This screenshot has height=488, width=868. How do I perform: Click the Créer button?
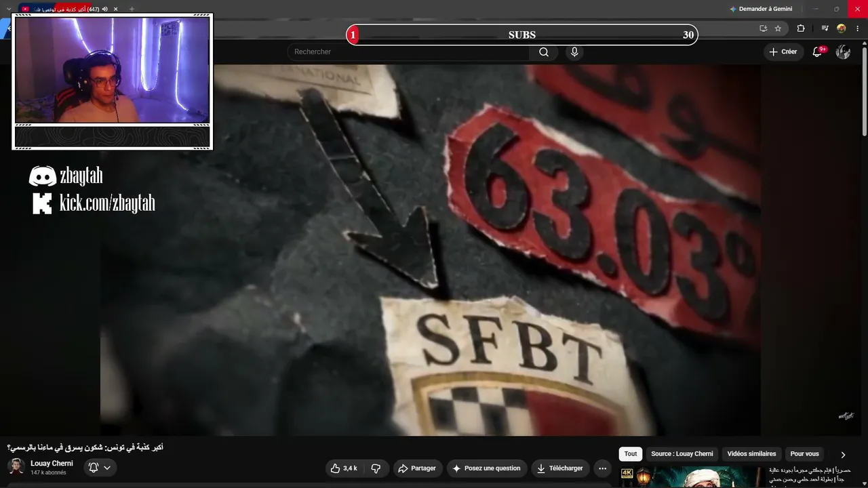click(x=783, y=52)
